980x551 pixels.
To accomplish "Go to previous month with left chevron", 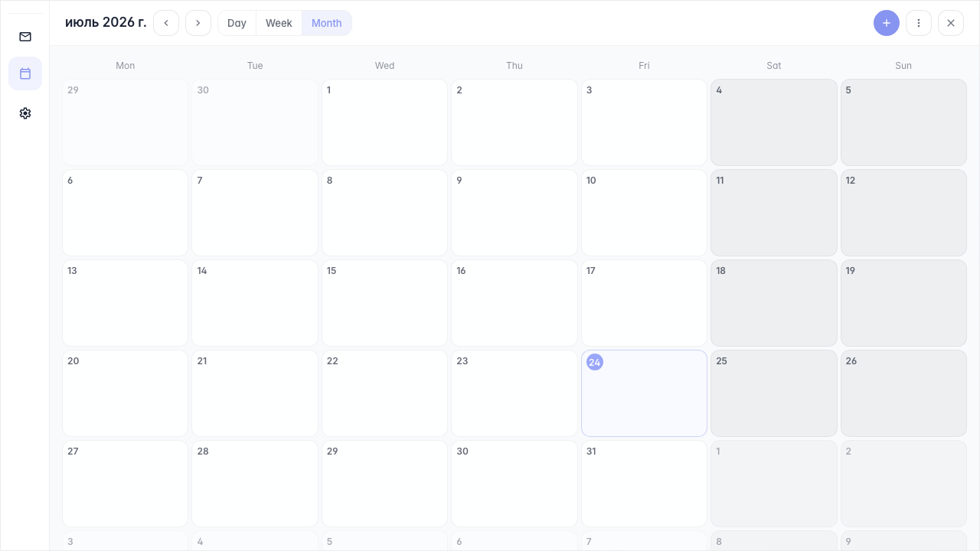I will coord(166,23).
